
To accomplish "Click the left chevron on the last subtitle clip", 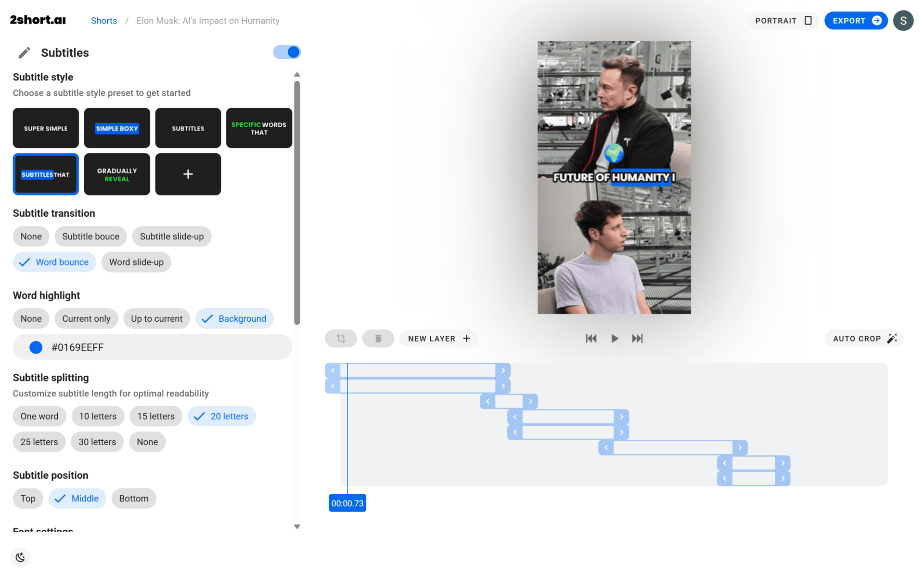I will click(725, 478).
